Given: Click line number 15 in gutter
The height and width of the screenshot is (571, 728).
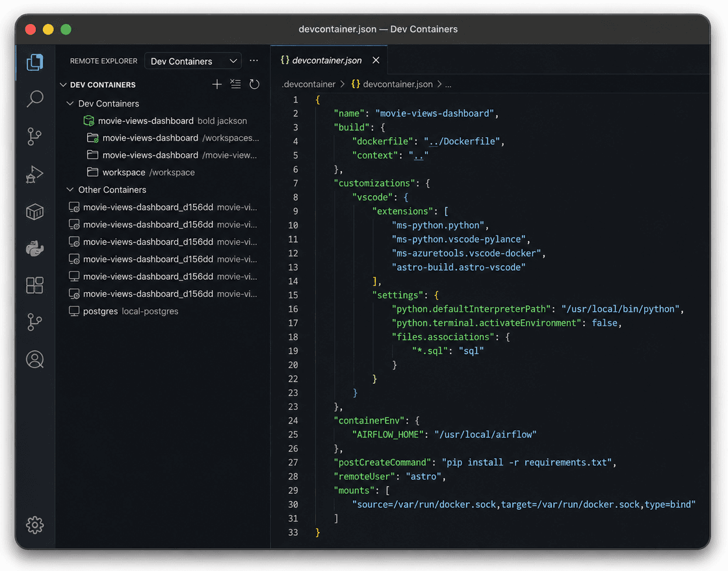Looking at the screenshot, I should click(x=293, y=295).
